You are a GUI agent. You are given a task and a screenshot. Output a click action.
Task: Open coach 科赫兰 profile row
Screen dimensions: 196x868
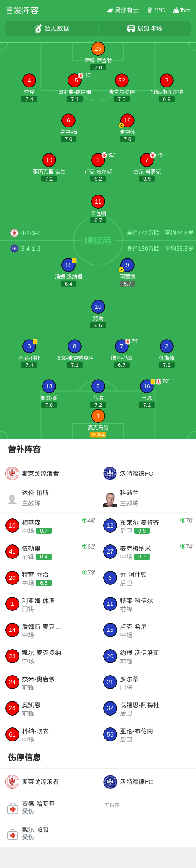147,498
